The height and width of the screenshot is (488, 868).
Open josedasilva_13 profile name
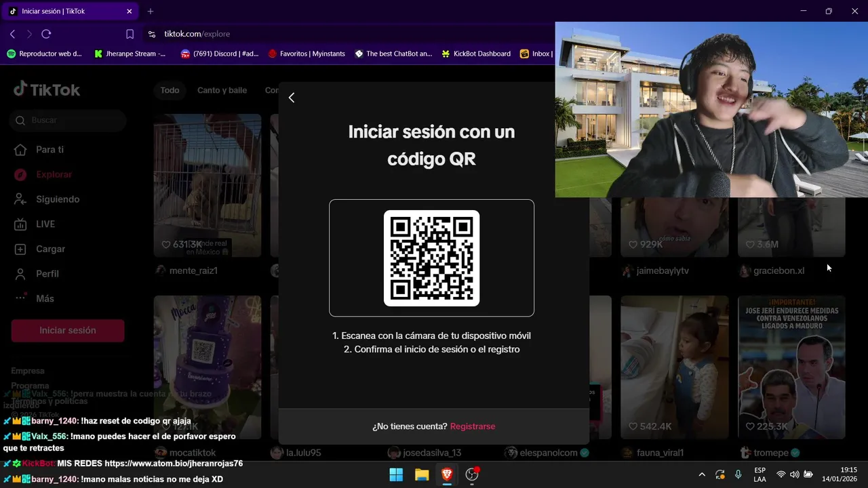(x=432, y=453)
